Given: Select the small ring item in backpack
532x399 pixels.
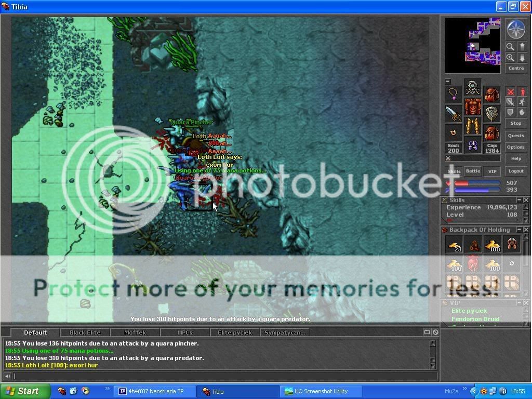Looking at the screenshot, I should 512,263.
